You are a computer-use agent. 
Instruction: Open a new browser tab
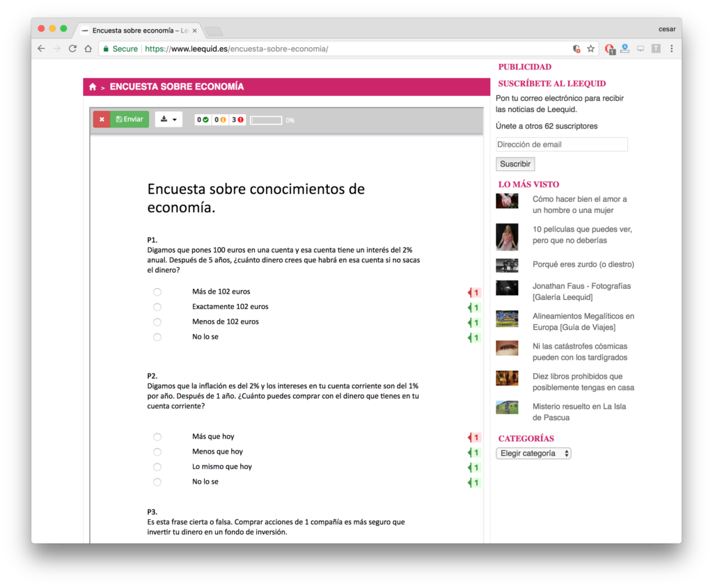(214, 31)
